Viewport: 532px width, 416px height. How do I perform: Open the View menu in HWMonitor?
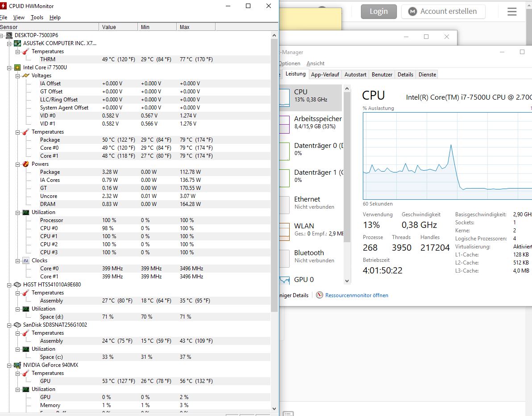pyautogui.click(x=19, y=17)
